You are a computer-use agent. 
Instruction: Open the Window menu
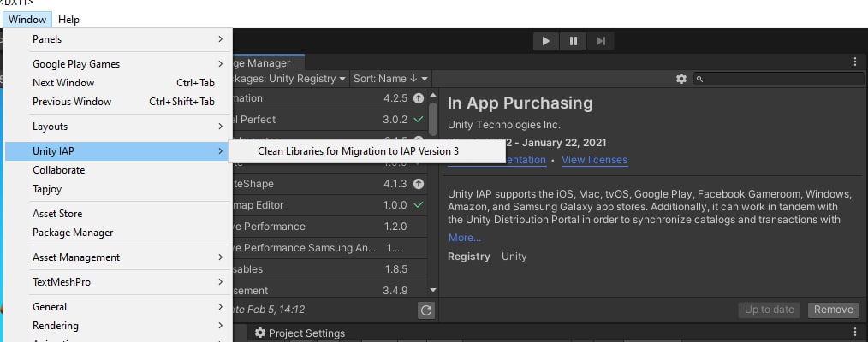point(27,20)
